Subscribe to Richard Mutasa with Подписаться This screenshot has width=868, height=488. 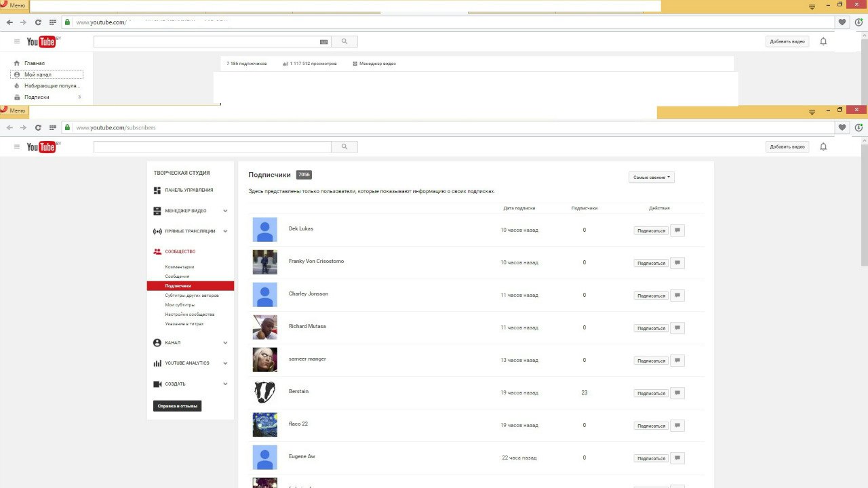point(651,328)
